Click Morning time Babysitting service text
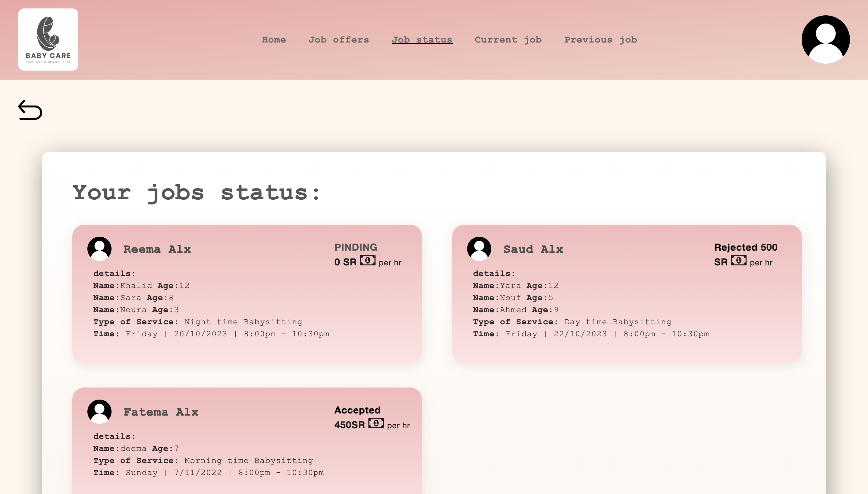Screen dimensions: 868x494 tap(249, 461)
